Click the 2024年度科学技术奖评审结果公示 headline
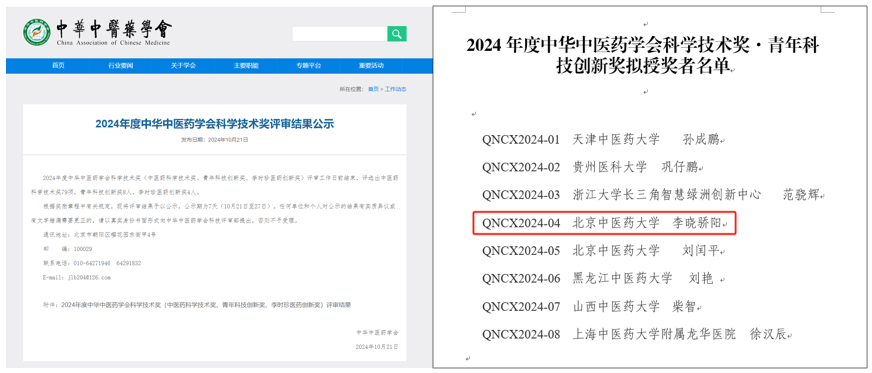The height and width of the screenshot is (373, 872). click(x=214, y=124)
